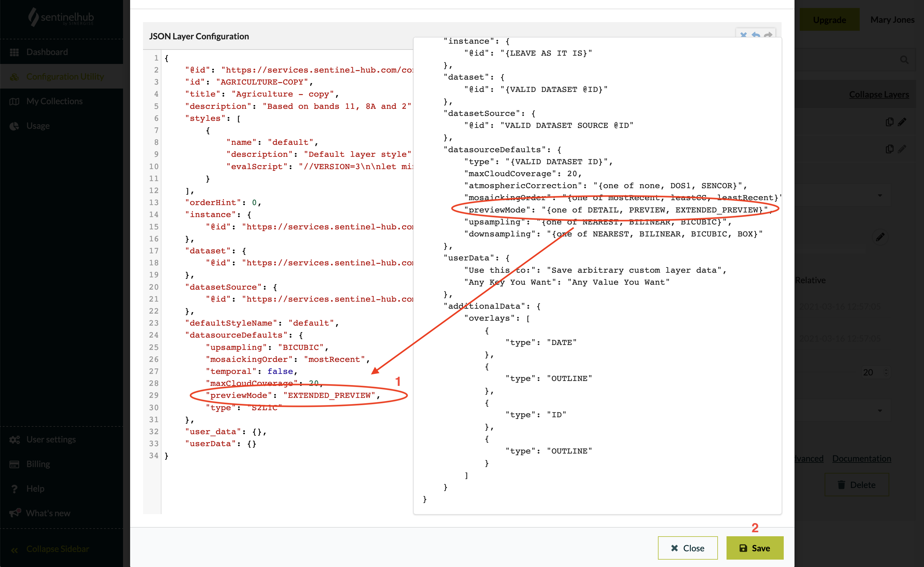Viewport: 924px width, 567px height.
Task: Open the upper dropdown arrow in background panel
Action: pos(880,195)
